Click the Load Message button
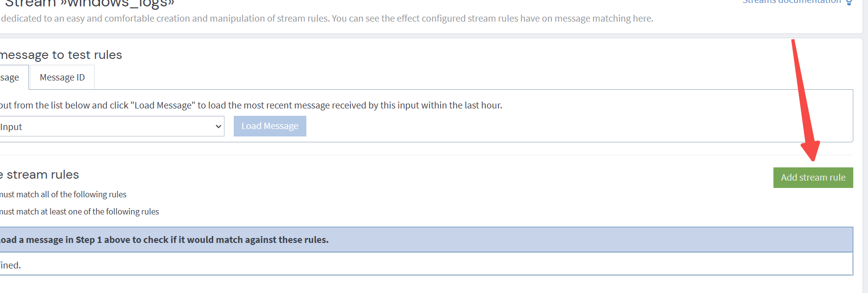This screenshot has height=293, width=868. pyautogui.click(x=270, y=126)
